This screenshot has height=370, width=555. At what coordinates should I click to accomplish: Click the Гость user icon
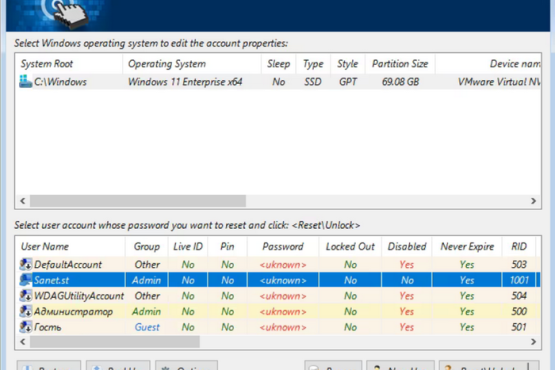25,327
